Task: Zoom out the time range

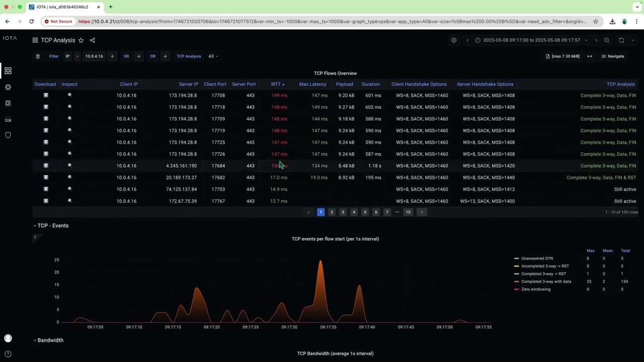Action: point(607,40)
